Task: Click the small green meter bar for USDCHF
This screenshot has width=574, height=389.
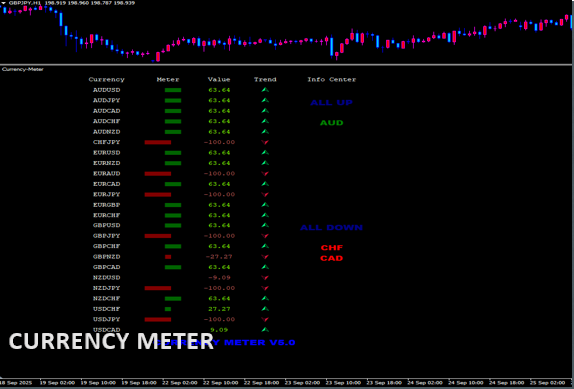Action: (168, 309)
